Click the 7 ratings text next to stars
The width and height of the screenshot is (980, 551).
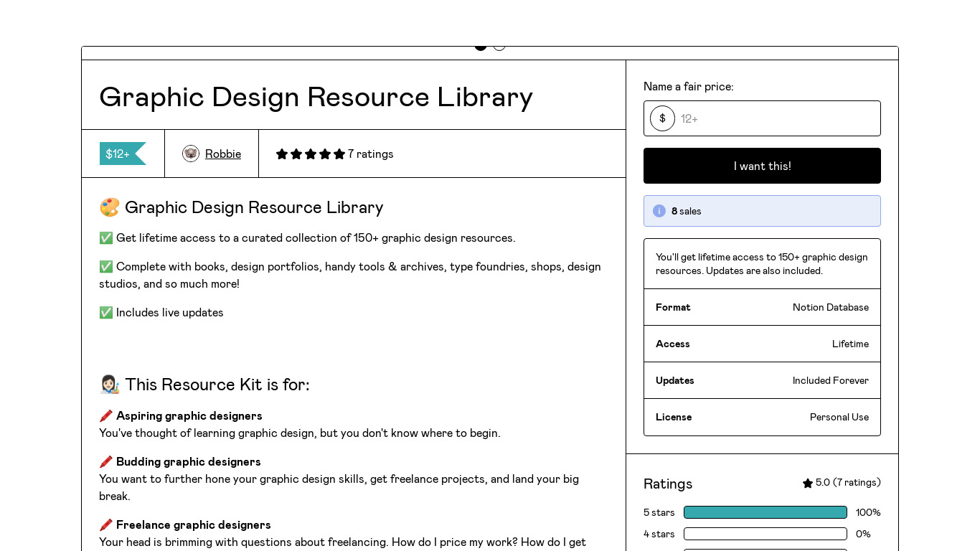[370, 154]
